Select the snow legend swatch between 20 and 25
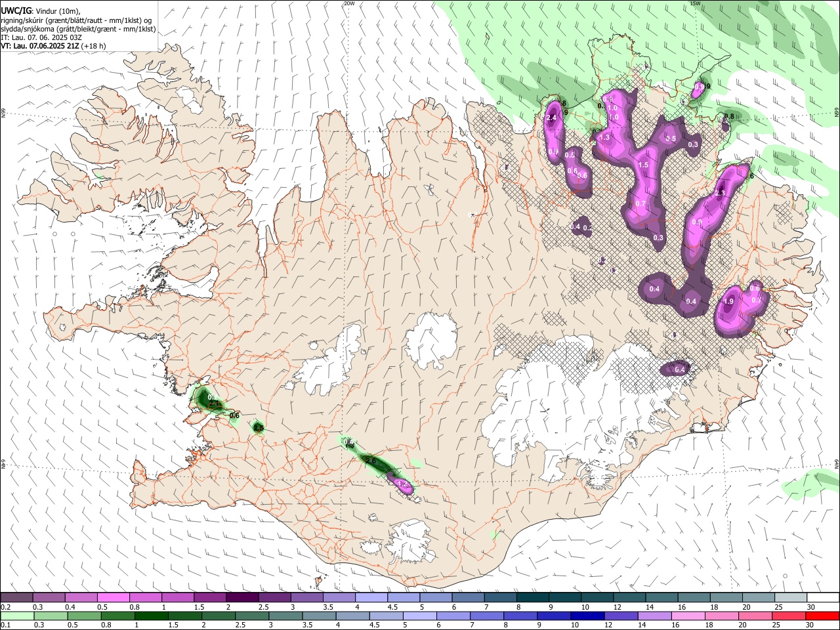The width and height of the screenshot is (840, 630). [759, 598]
